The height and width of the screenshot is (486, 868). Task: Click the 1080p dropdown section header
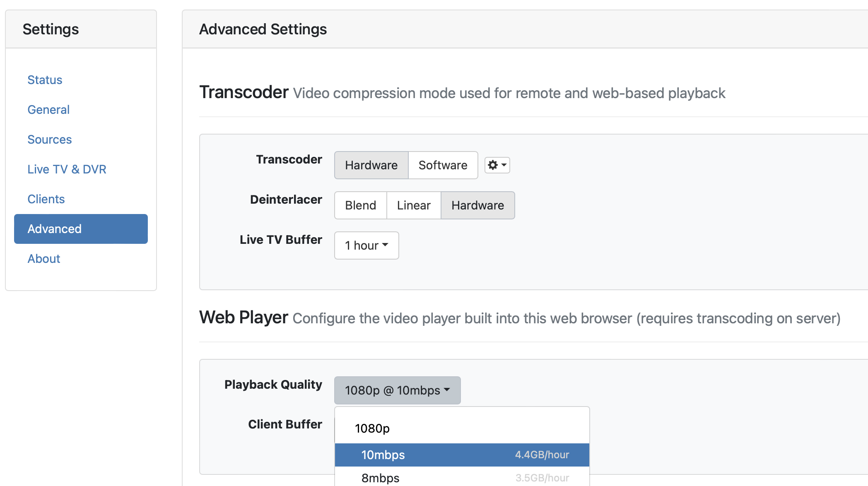pos(372,428)
